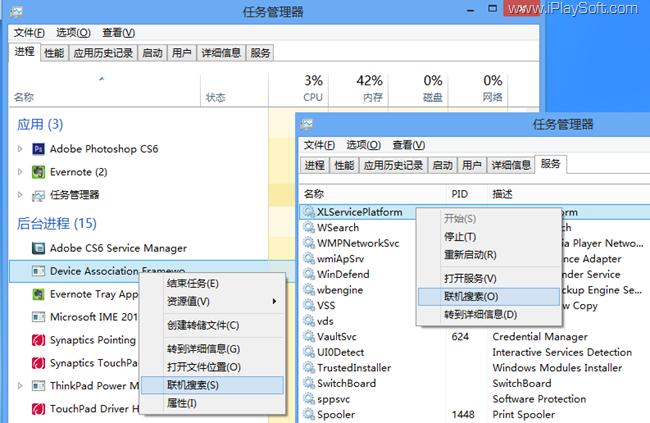
Task: Select Microsoft IME process icon
Action: point(39,317)
